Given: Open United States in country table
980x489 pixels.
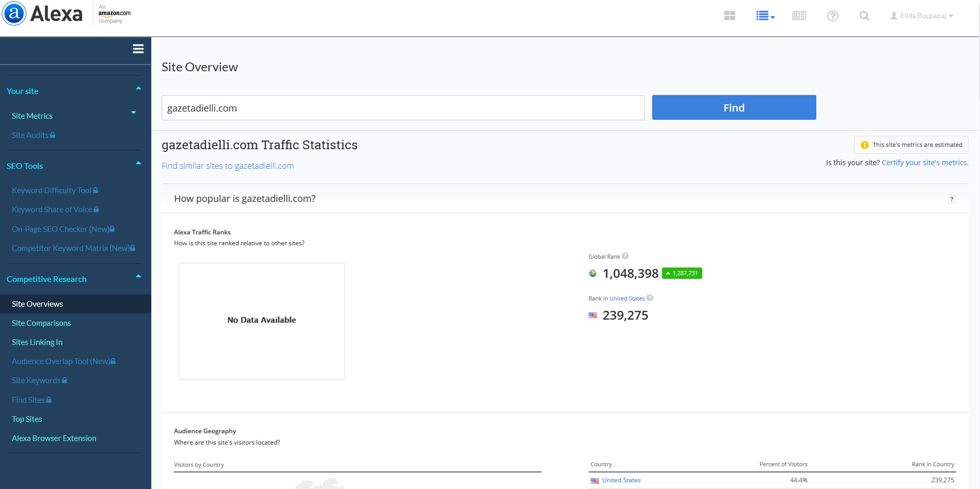Looking at the screenshot, I should point(621,480).
